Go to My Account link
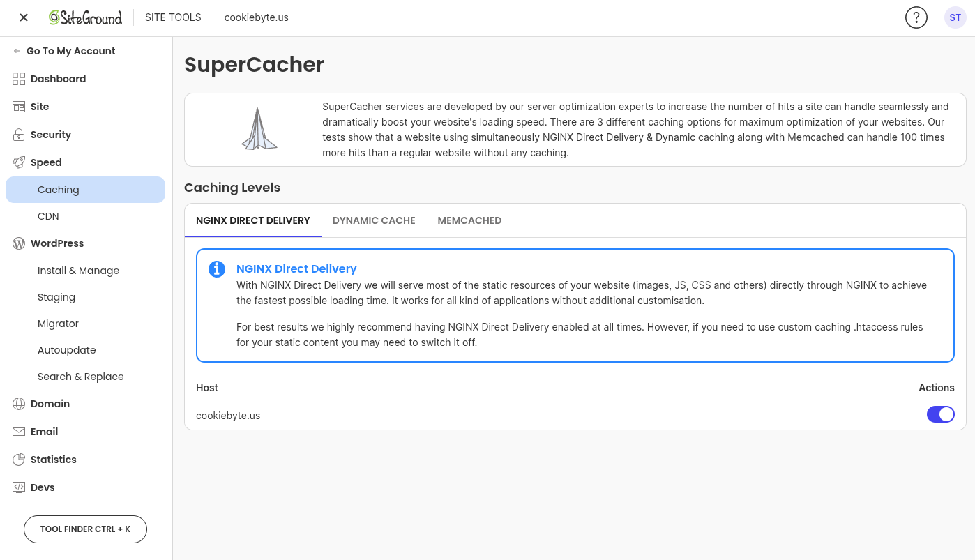This screenshot has height=560, width=975. pos(70,51)
